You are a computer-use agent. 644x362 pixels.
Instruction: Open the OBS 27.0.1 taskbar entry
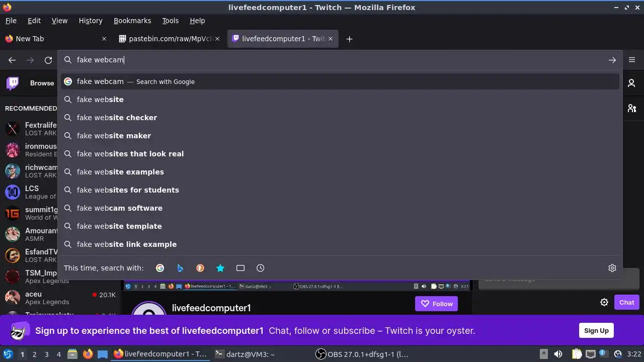click(363, 354)
